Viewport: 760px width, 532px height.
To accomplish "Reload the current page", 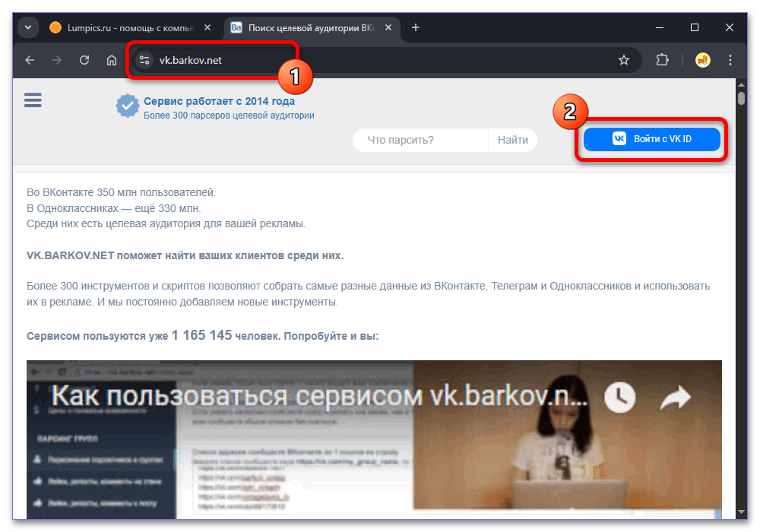I will click(x=84, y=60).
